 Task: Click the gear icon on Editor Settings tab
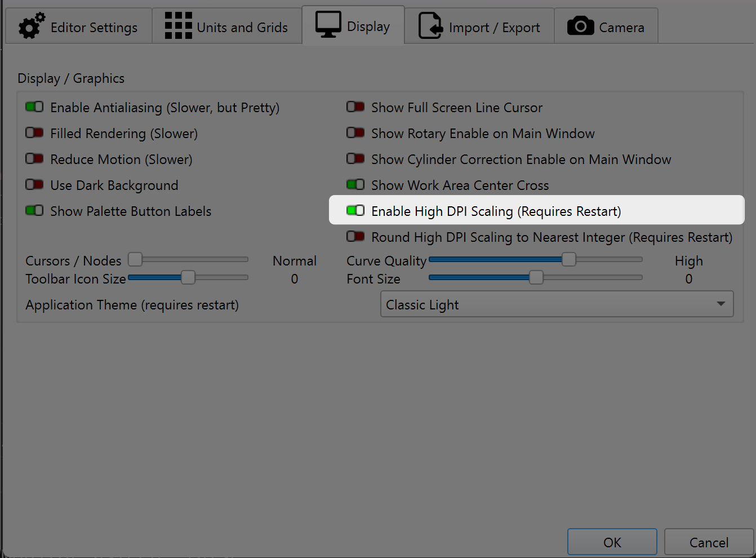[31, 25]
